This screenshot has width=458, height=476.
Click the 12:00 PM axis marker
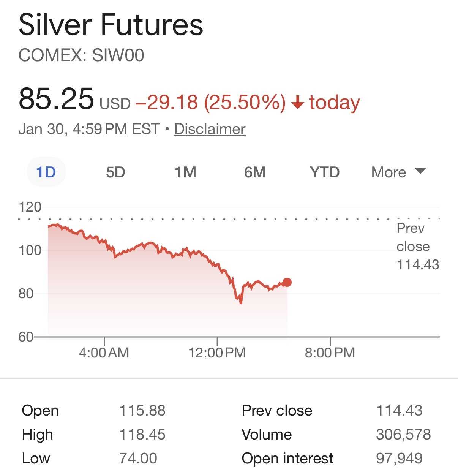coord(217,353)
